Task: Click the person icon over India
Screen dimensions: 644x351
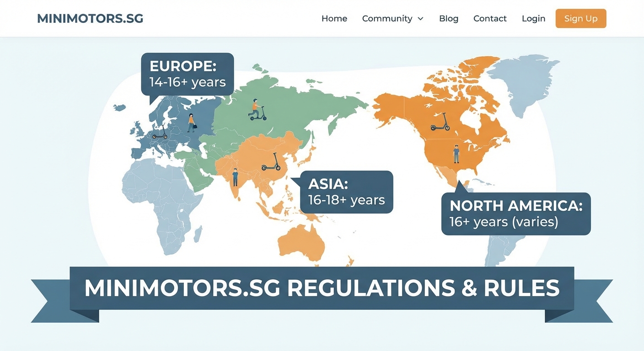Action: (x=235, y=177)
